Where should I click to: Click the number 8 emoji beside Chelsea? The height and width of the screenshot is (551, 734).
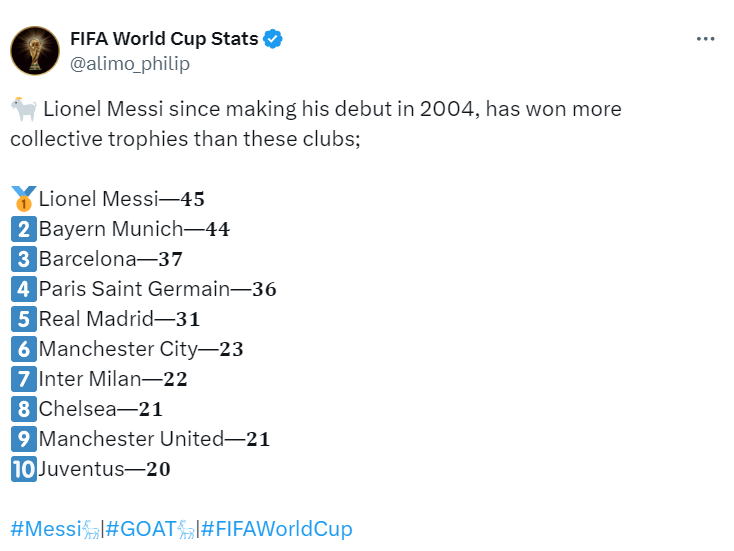coord(23,409)
